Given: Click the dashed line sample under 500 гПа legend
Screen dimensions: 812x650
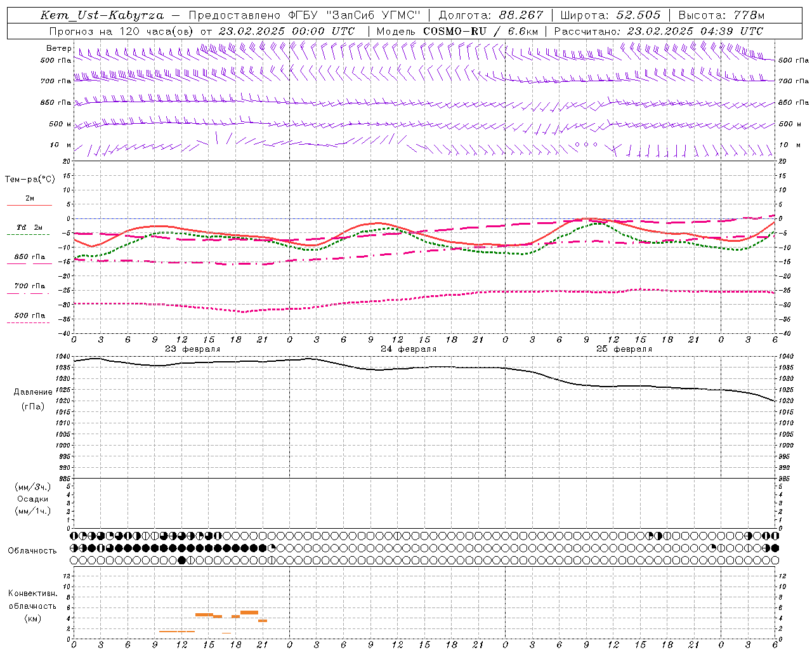Looking at the screenshot, I should point(29,322).
